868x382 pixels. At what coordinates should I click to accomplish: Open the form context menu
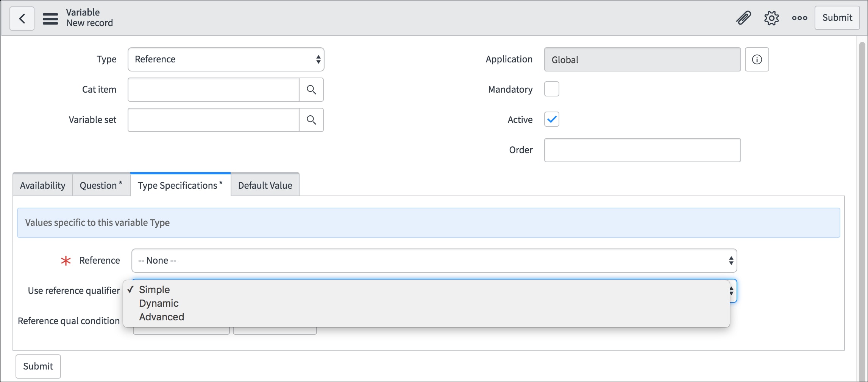point(50,18)
